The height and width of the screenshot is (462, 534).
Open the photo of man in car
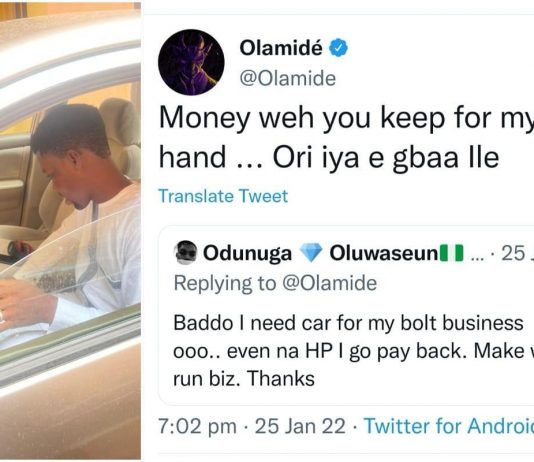coord(70,231)
